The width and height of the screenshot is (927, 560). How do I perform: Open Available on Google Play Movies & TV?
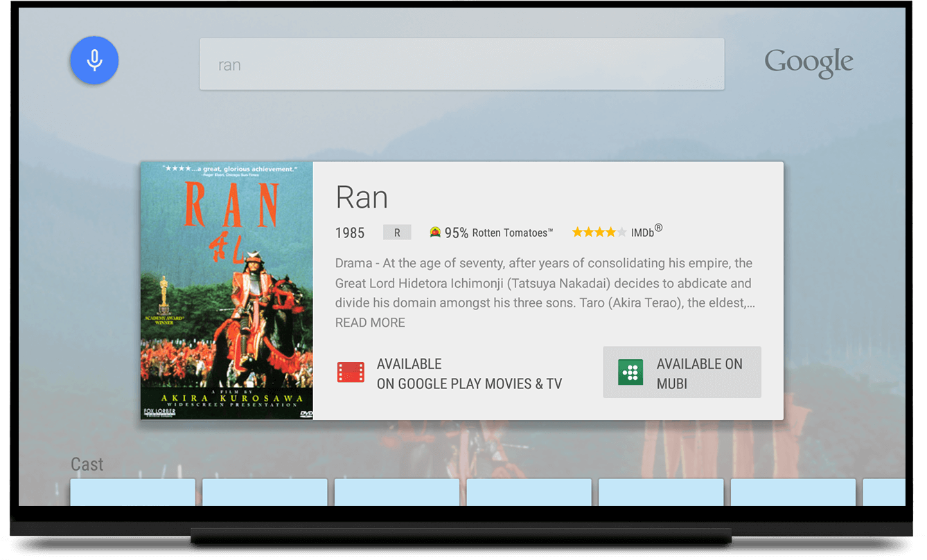click(449, 374)
